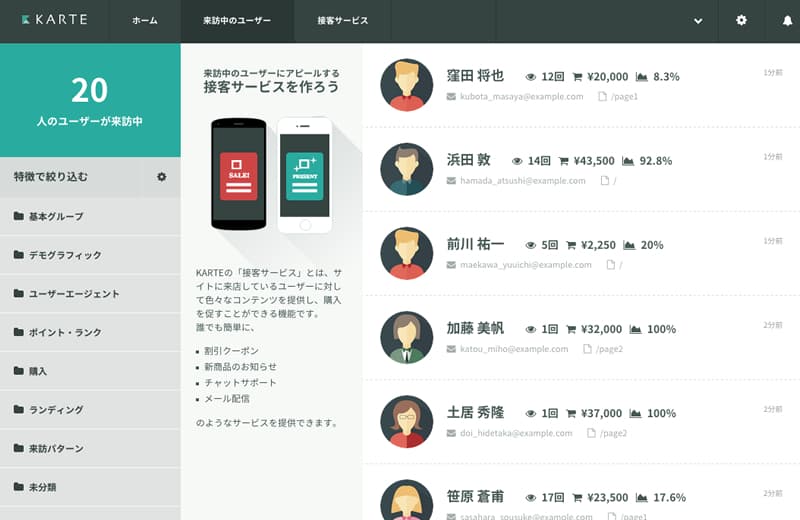Click the cart icon beside ¥2,250
The height and width of the screenshot is (520, 800).
pos(571,245)
